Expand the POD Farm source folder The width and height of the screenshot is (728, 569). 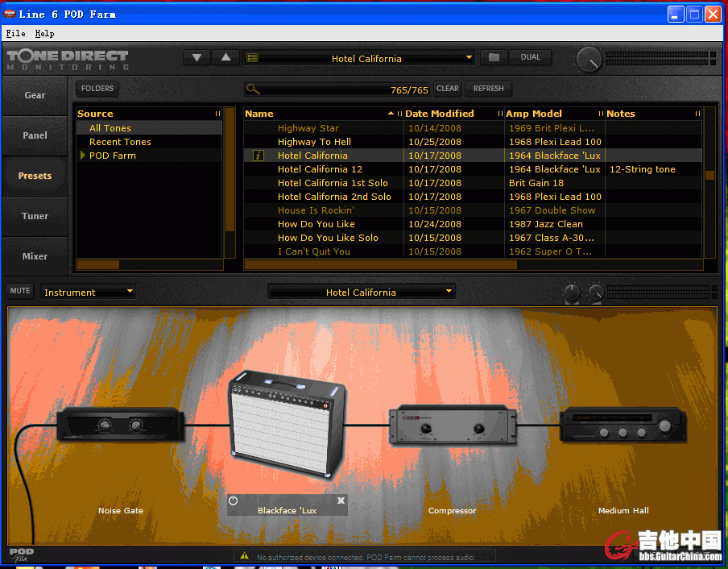coord(83,155)
